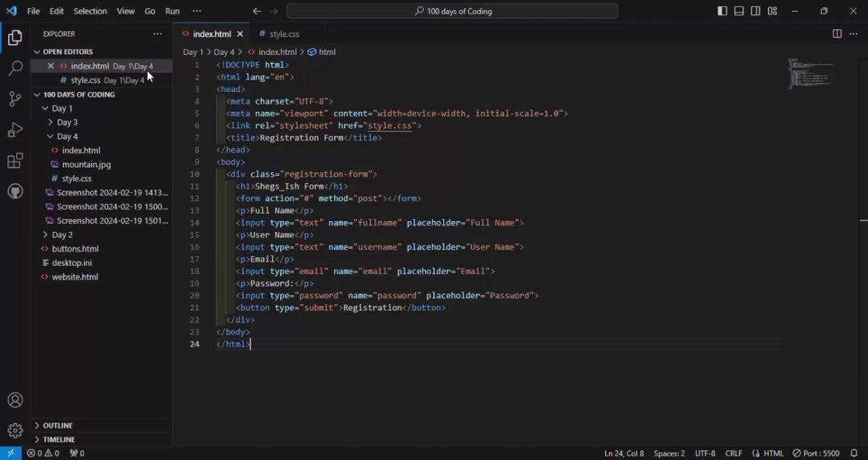Go forward with the right arrow
868x460 pixels.
coord(273,11)
